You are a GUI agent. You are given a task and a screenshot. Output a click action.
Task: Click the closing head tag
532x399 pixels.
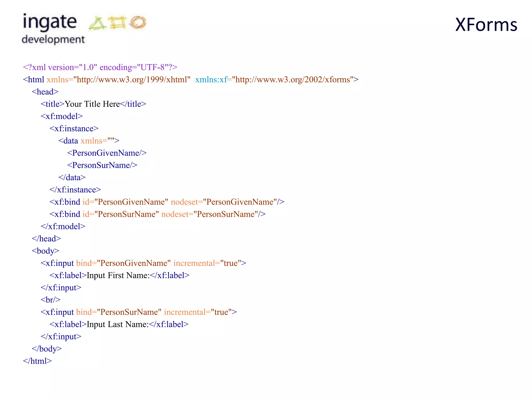point(46,238)
